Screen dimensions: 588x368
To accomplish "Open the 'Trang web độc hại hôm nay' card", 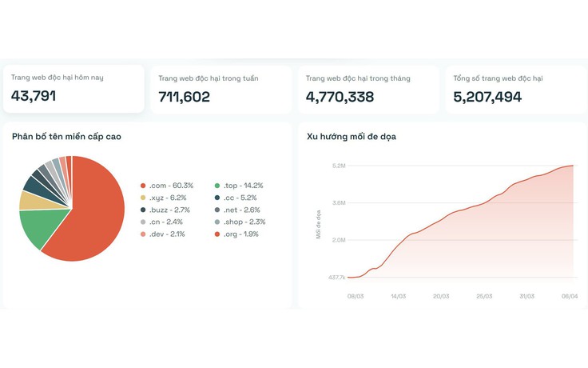I will point(73,88).
